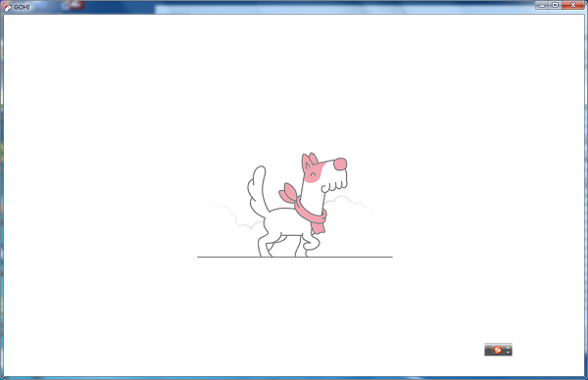
Task: Click the dog's pink nose
Action: (x=340, y=165)
